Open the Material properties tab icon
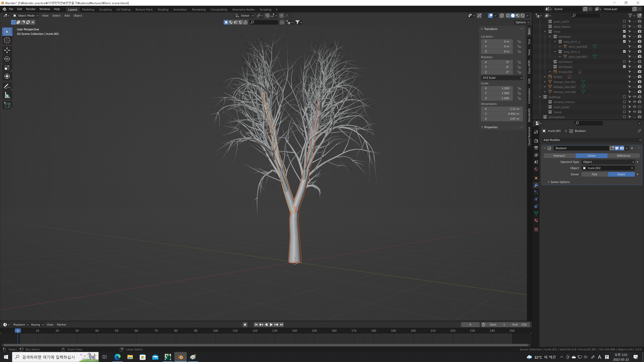 pos(536,221)
